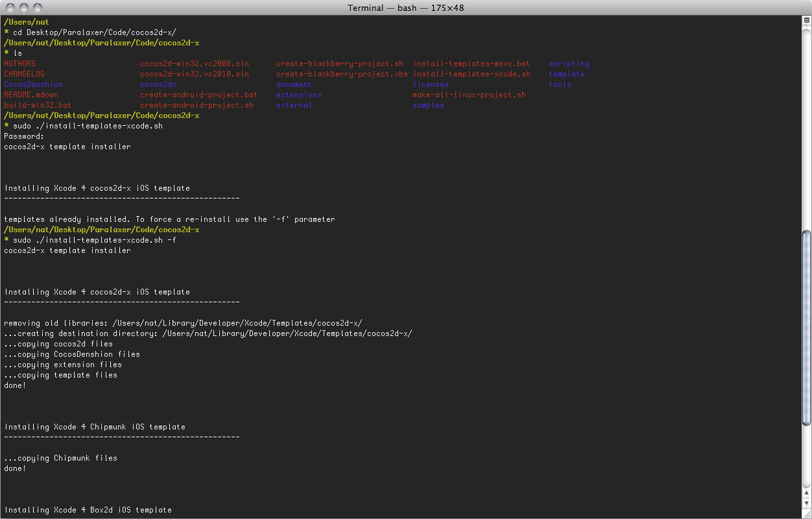Click the extensions directory name

coord(299,95)
